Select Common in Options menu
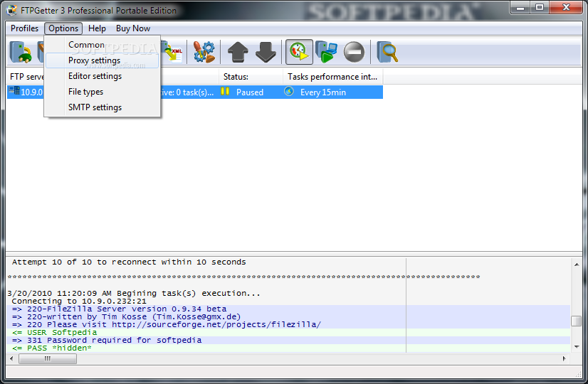 pyautogui.click(x=103, y=45)
